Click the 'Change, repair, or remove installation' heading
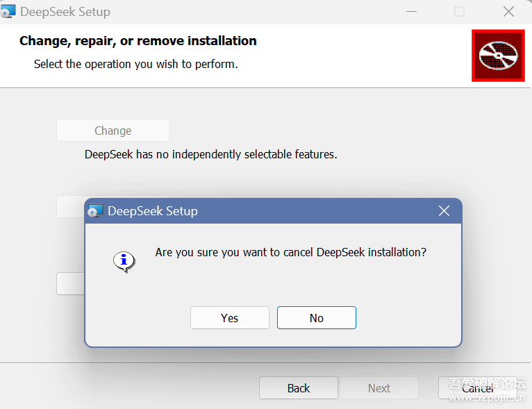The width and height of the screenshot is (532, 409). 138,41
